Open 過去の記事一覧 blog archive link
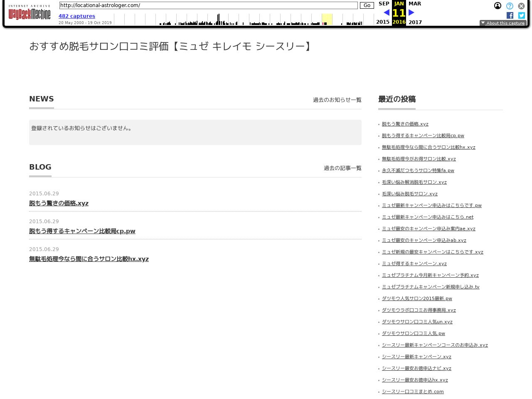Viewport: 532px width, 399px height. (342, 168)
